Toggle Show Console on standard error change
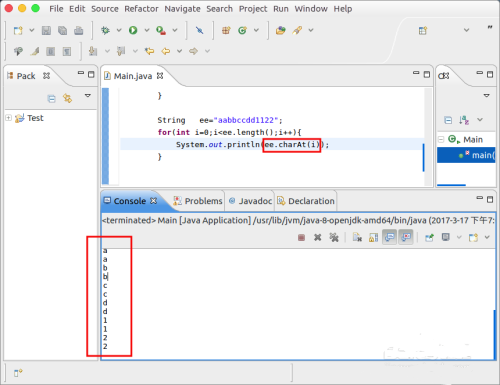The height and width of the screenshot is (385, 500). (406, 237)
